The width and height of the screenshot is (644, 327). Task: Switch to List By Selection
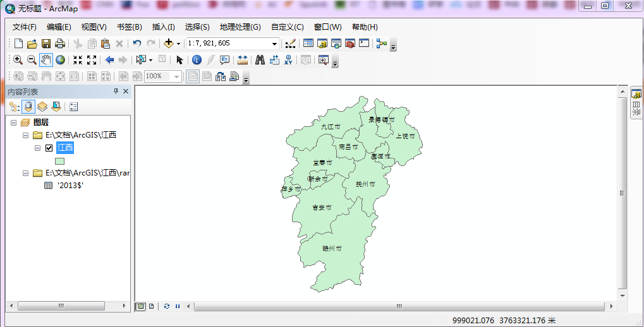56,107
